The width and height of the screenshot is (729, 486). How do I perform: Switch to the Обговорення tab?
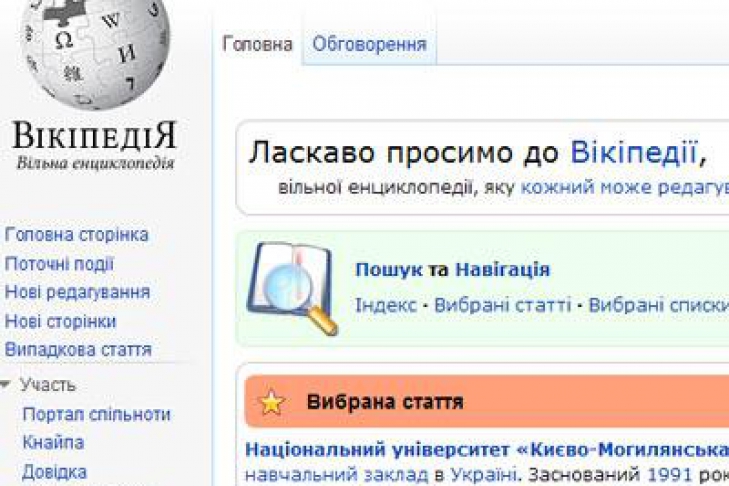coord(369,44)
